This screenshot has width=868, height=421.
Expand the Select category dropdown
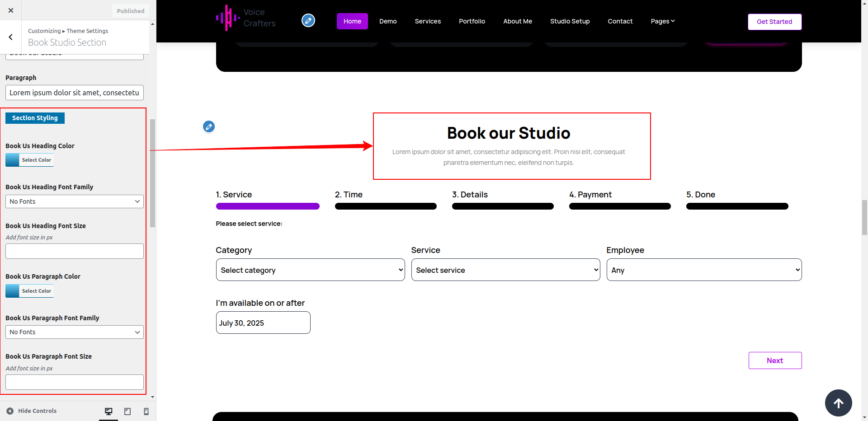point(310,270)
